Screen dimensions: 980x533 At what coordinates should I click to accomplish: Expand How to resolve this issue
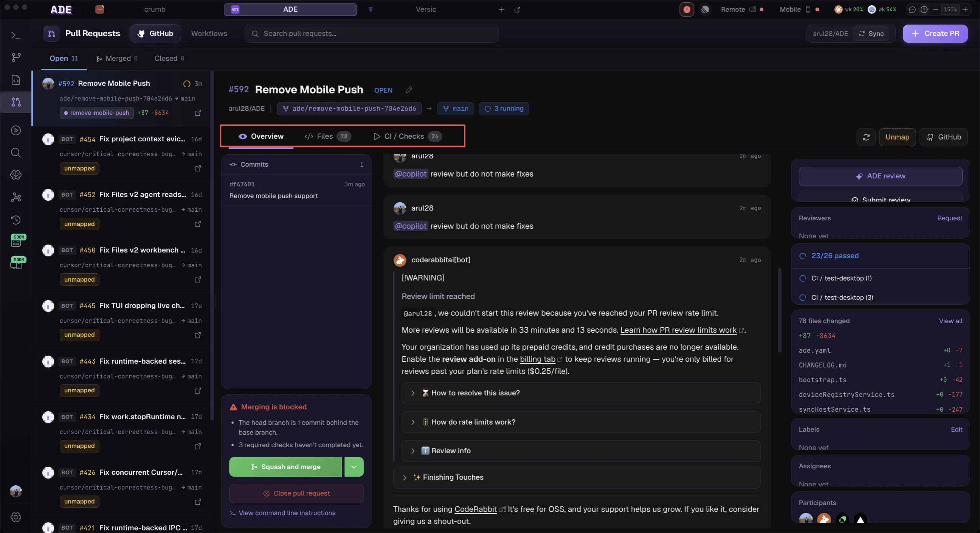[x=581, y=393]
